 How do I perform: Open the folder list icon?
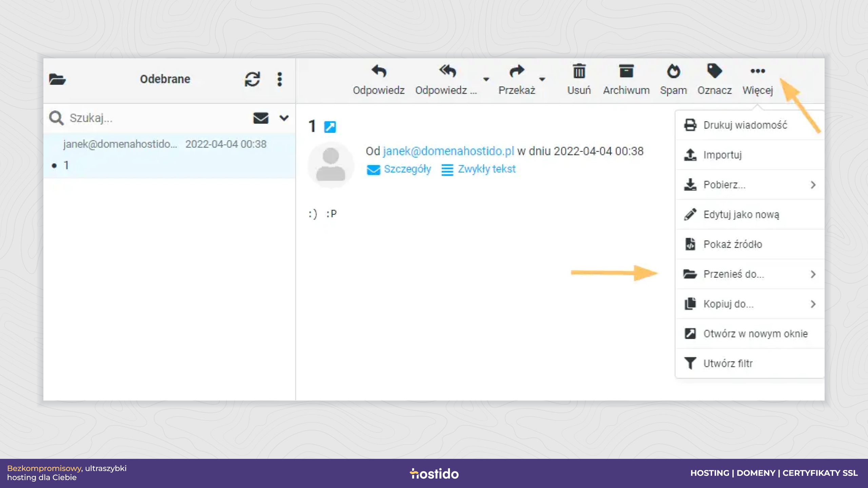57,79
